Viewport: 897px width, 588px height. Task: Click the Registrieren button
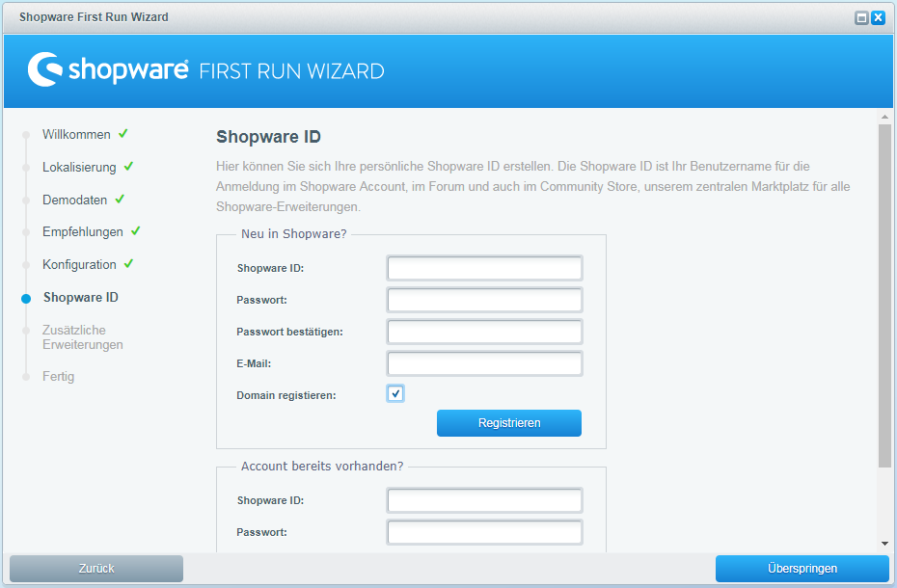point(509,423)
